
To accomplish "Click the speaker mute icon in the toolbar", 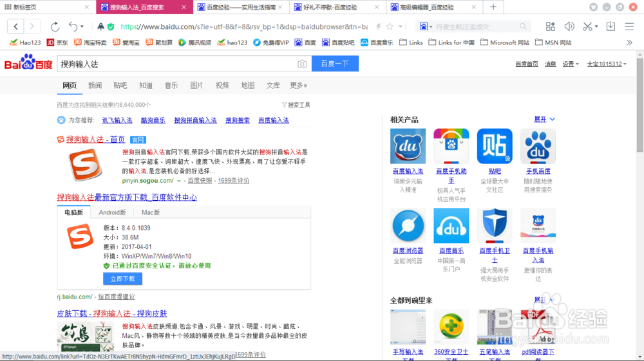I will (569, 26).
